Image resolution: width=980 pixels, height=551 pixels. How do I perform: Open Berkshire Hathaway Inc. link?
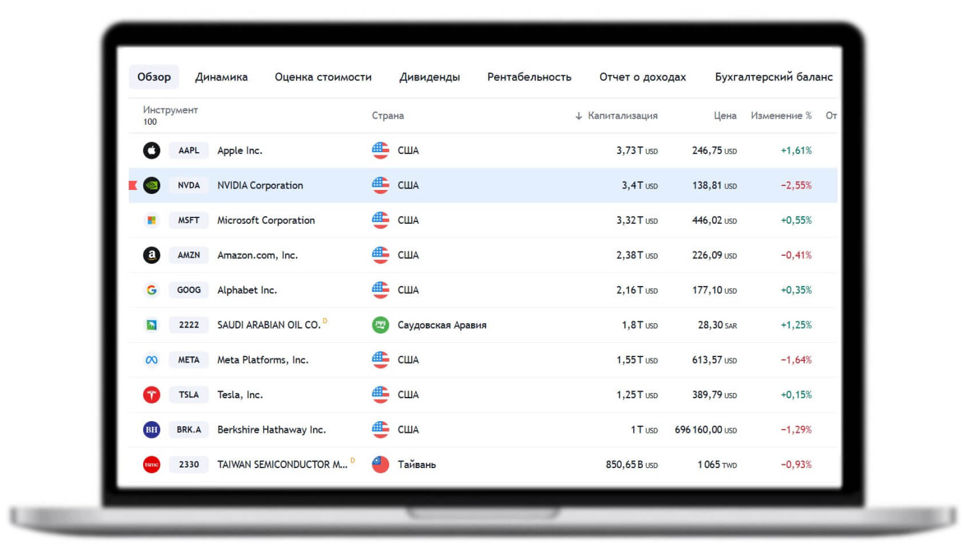click(271, 430)
